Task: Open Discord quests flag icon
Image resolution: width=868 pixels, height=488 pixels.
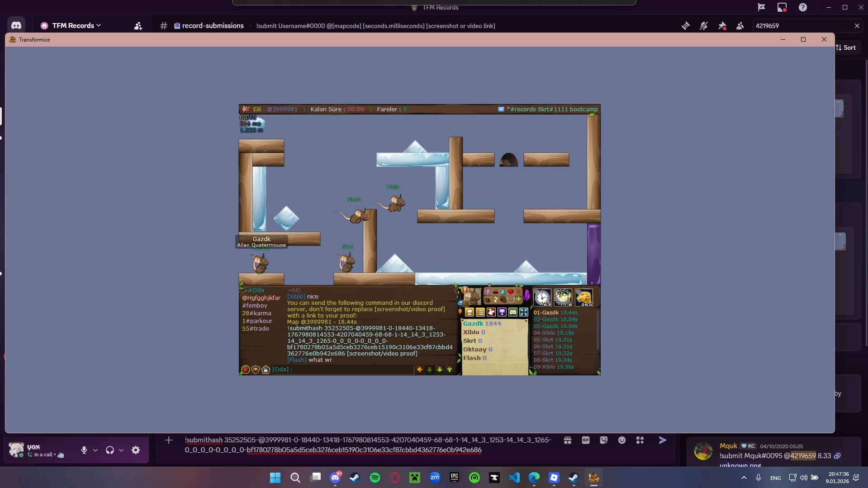Action: (761, 7)
